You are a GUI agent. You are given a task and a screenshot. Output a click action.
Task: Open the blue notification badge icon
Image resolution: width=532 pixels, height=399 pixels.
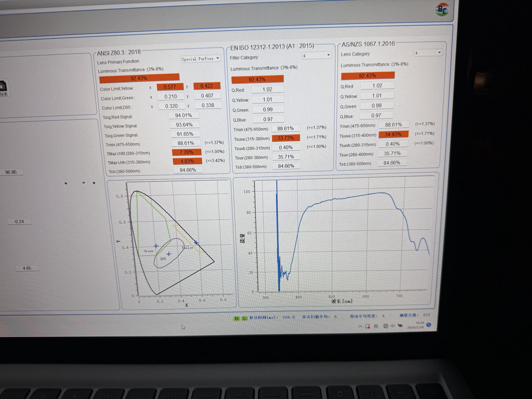tap(428, 325)
